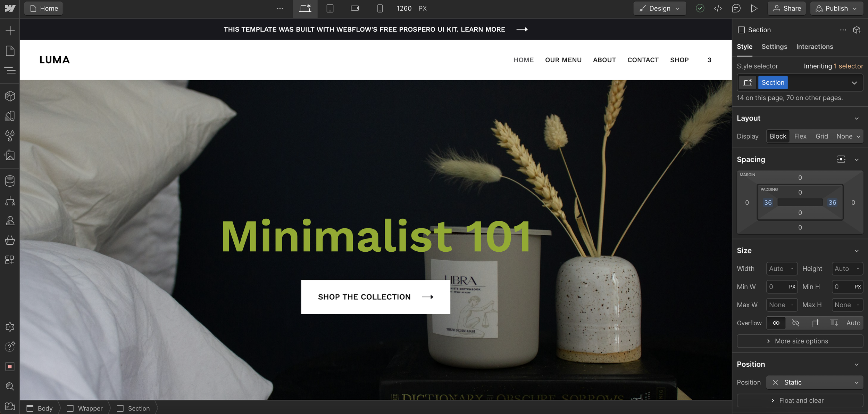868x414 pixels.
Task: Click the Share button
Action: click(787, 8)
